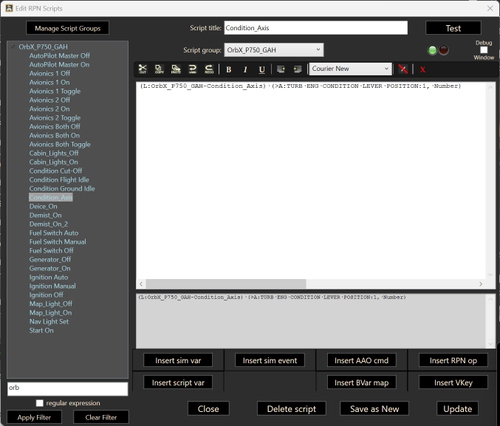This screenshot has height=426, width=500.
Task: Select 'Avionics 1 Toggle' script
Action: 55,91
